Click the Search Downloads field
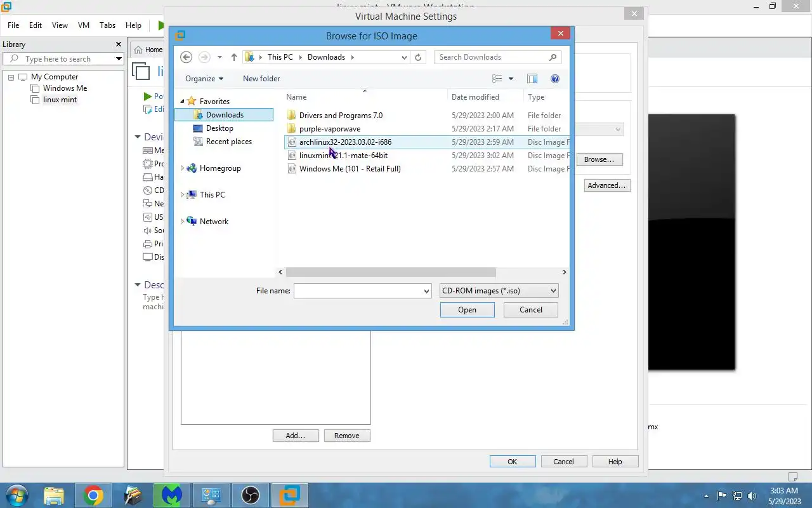812x508 pixels. (x=497, y=57)
